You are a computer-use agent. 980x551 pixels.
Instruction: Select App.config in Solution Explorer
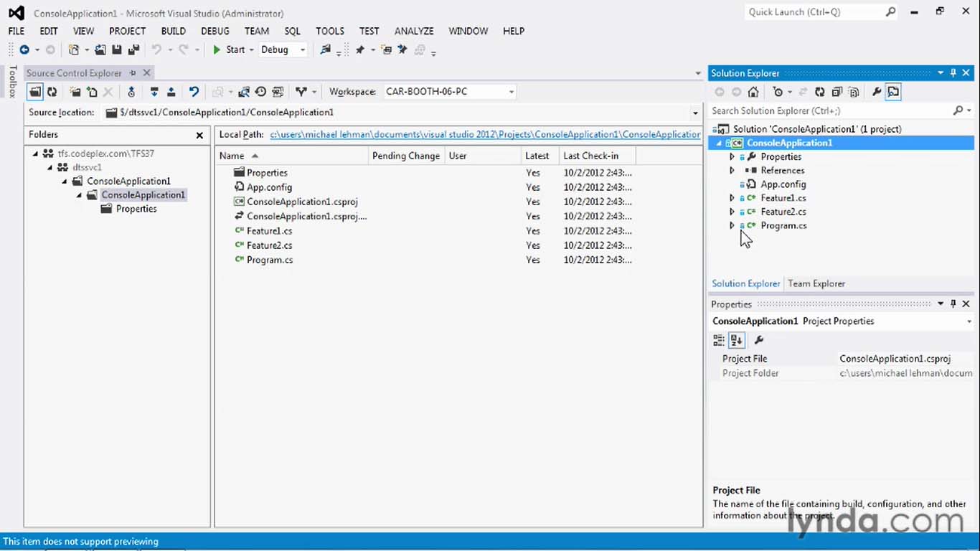coord(783,184)
